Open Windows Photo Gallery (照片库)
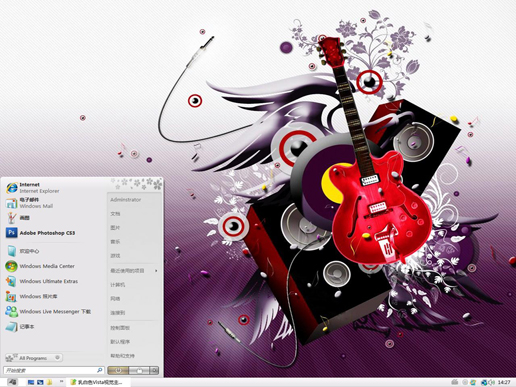 tap(53, 296)
